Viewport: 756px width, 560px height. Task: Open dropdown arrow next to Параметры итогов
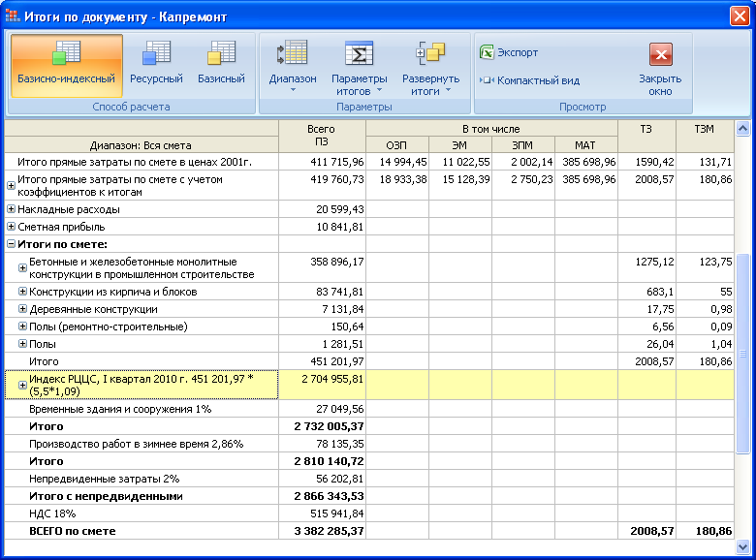379,90
